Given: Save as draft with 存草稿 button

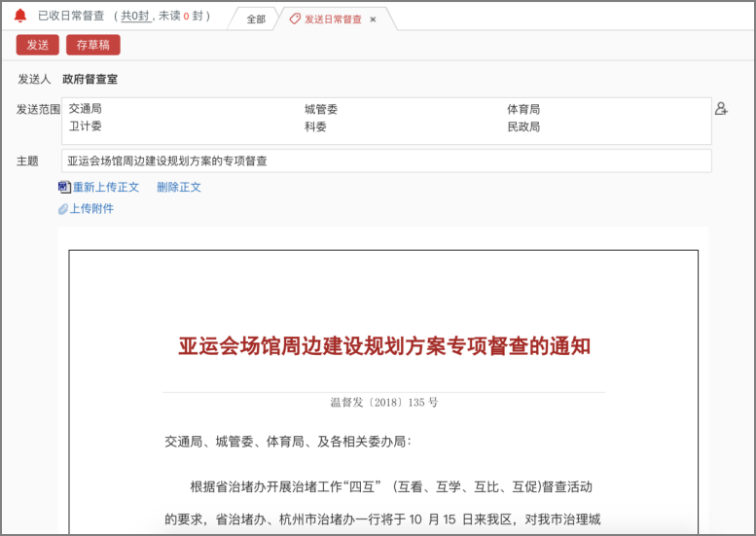Looking at the screenshot, I should pyautogui.click(x=93, y=45).
